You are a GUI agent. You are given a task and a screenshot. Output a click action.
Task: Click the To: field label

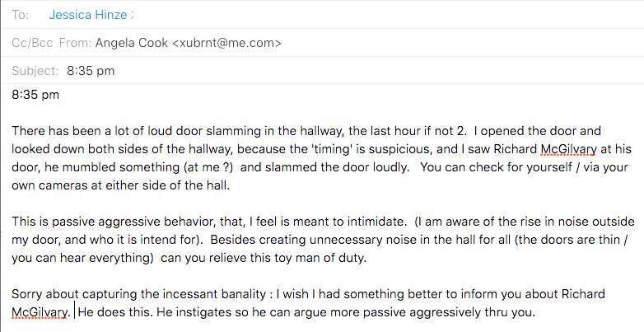point(20,15)
